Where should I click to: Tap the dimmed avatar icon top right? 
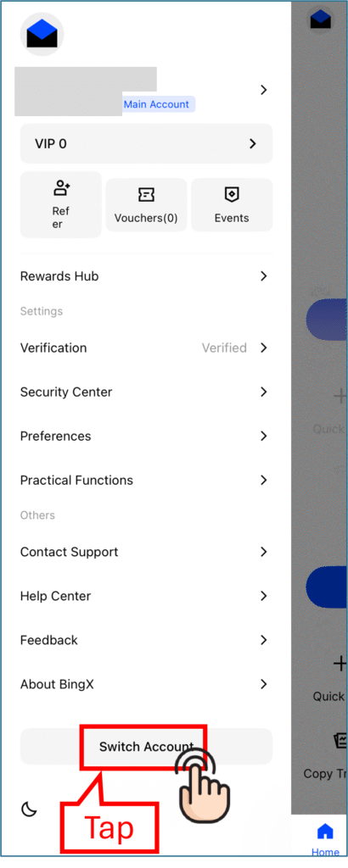point(321,20)
